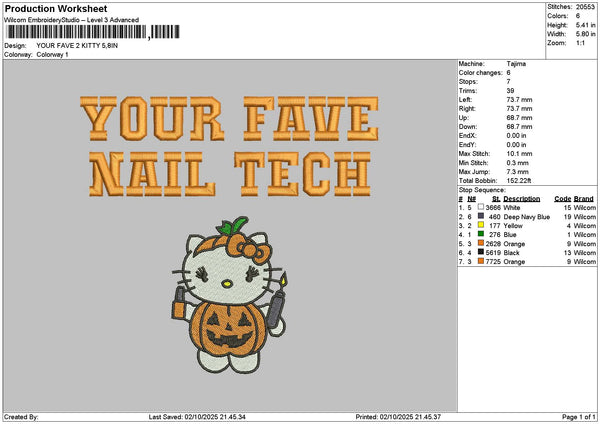This screenshot has width=600, height=424.
Task: Click the Zoom value 1:1
Action: [x=580, y=43]
